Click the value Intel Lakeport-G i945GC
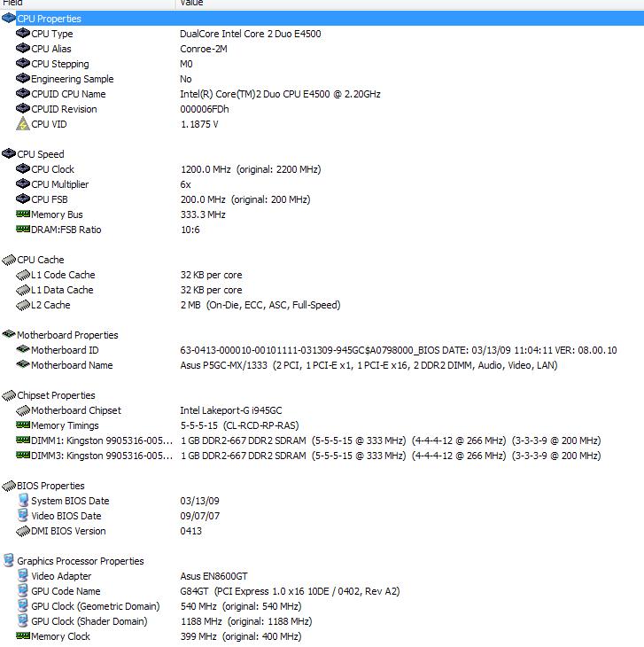 pos(231,410)
